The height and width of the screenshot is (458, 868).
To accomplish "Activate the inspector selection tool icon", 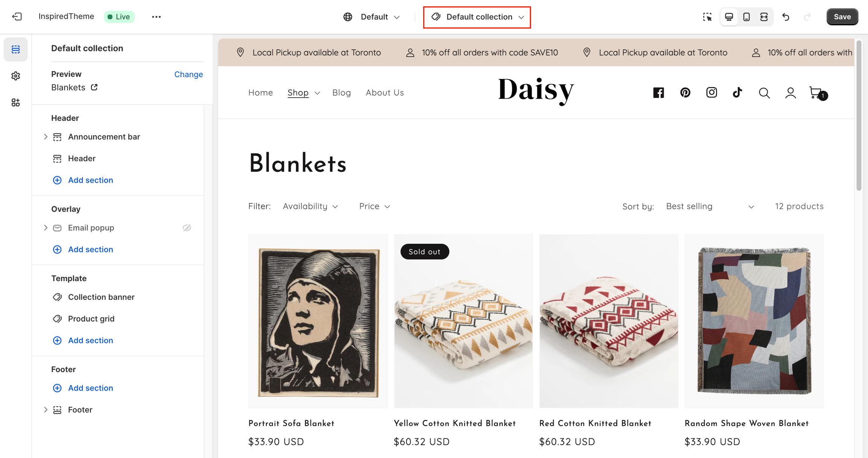I will coord(707,17).
